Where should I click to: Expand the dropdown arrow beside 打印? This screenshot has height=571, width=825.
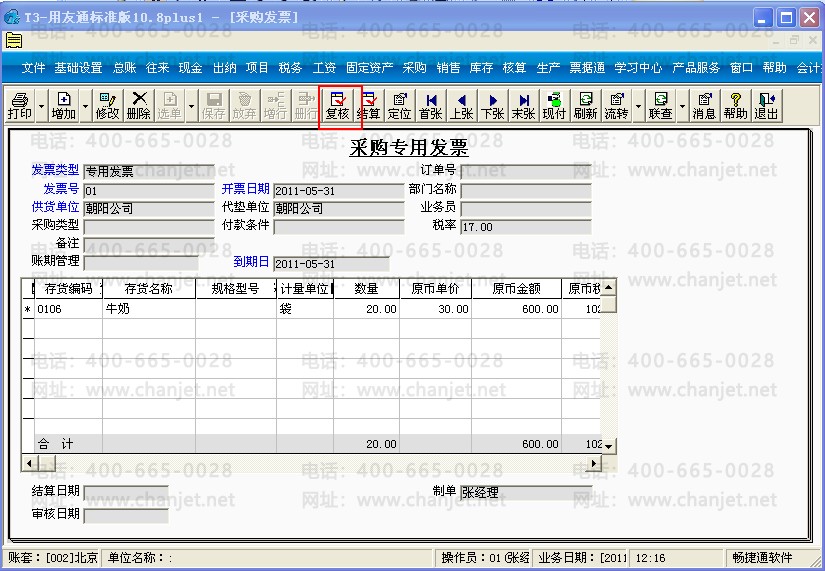coord(41,105)
